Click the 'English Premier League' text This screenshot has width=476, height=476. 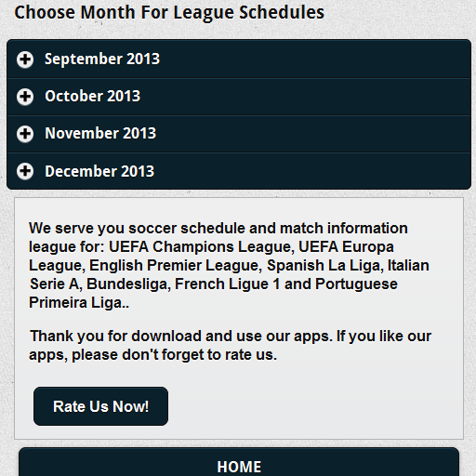coord(176,266)
